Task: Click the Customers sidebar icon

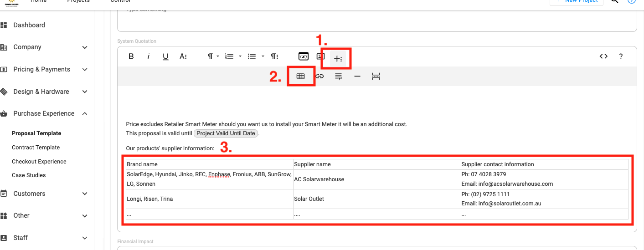Action: 4,194
